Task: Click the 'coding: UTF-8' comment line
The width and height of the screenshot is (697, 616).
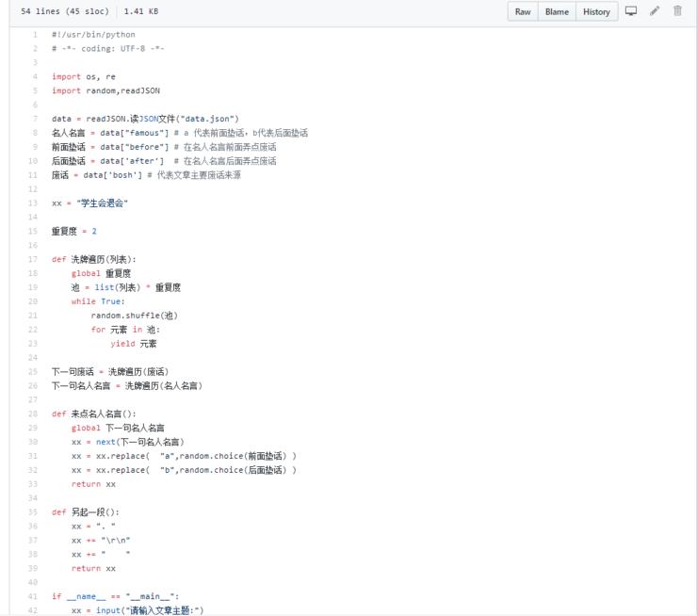Action: pyautogui.click(x=108, y=48)
